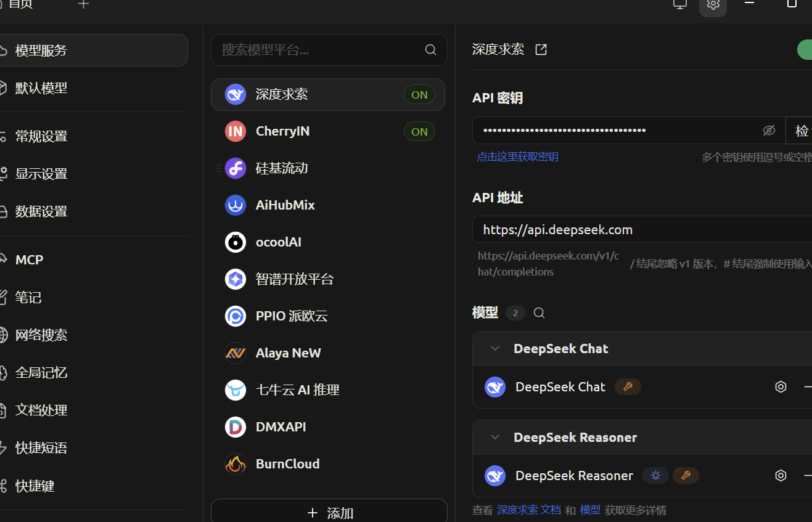Image resolution: width=812 pixels, height=522 pixels.
Task: Click the monitor icon in title bar
Action: coord(680,4)
